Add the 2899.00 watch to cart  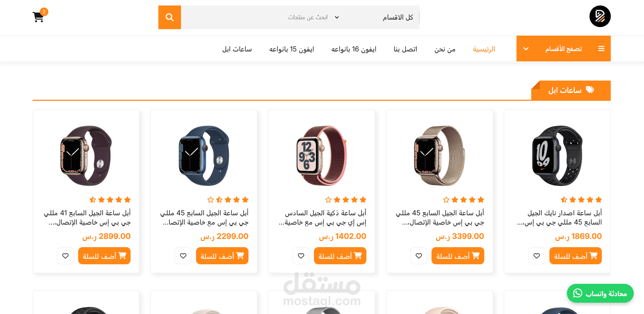pyautogui.click(x=104, y=256)
